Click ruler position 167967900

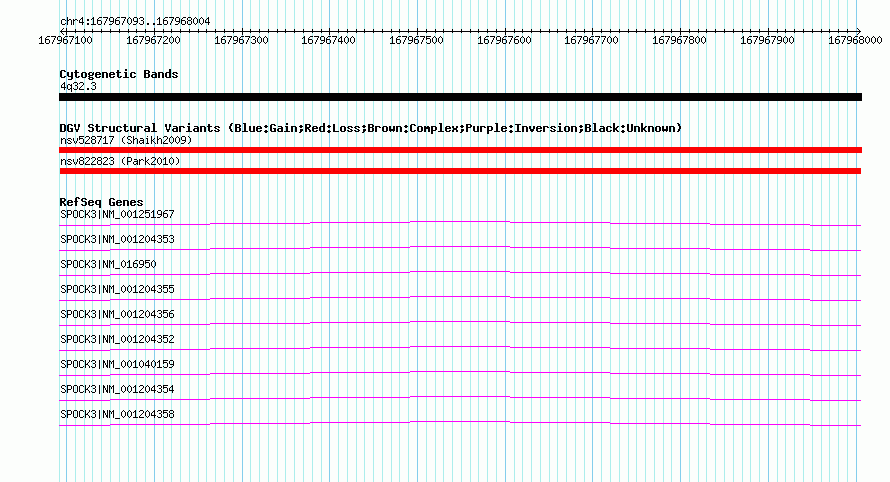pos(767,40)
